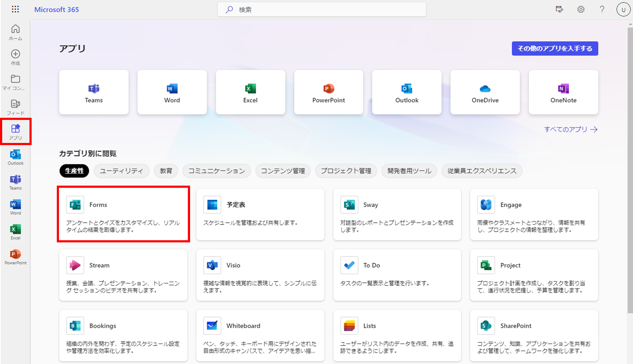
Task: Open the Teams app tile
Action: [94, 92]
